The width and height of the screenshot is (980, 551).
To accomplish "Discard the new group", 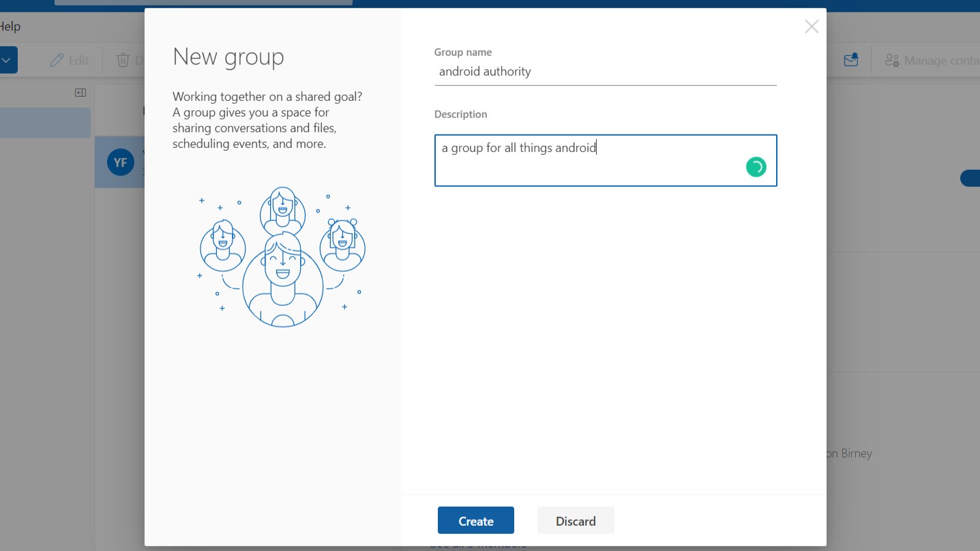I will pos(575,521).
